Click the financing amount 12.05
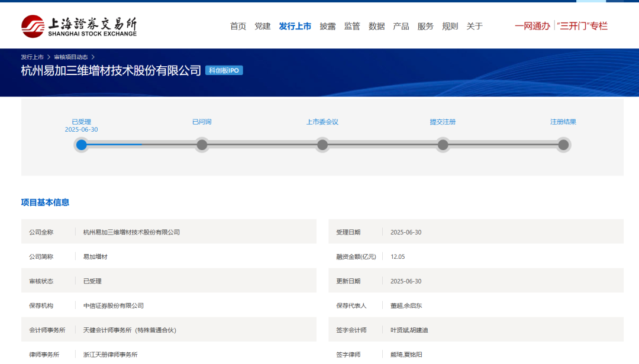The width and height of the screenshot is (639, 364). point(398,256)
